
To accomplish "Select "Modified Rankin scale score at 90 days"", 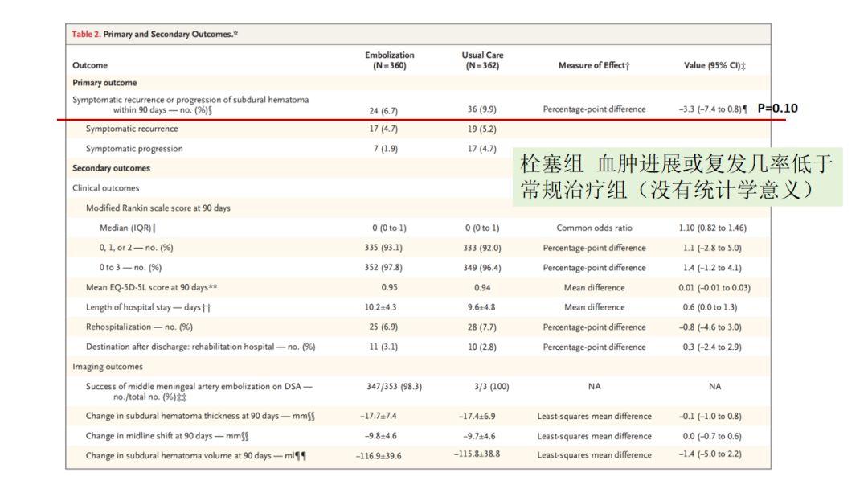I will pyautogui.click(x=158, y=208).
